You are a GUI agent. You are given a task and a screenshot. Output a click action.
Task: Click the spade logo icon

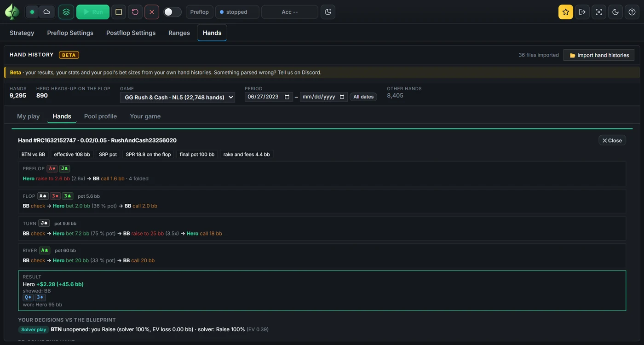(12, 12)
